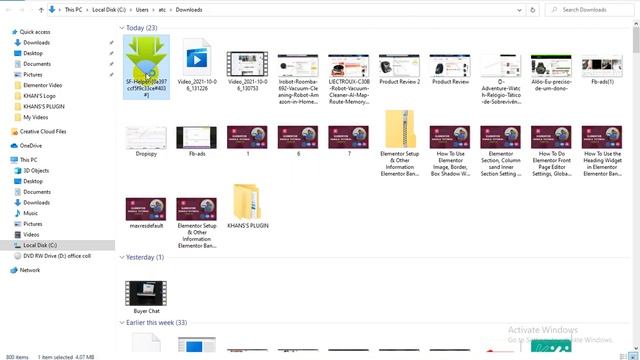Select the Fb-ads video file

197,138
